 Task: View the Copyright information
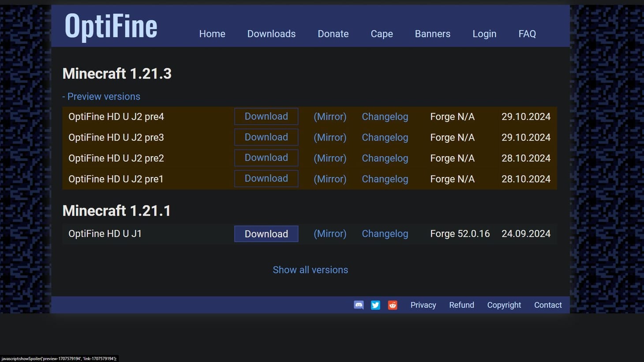504,305
